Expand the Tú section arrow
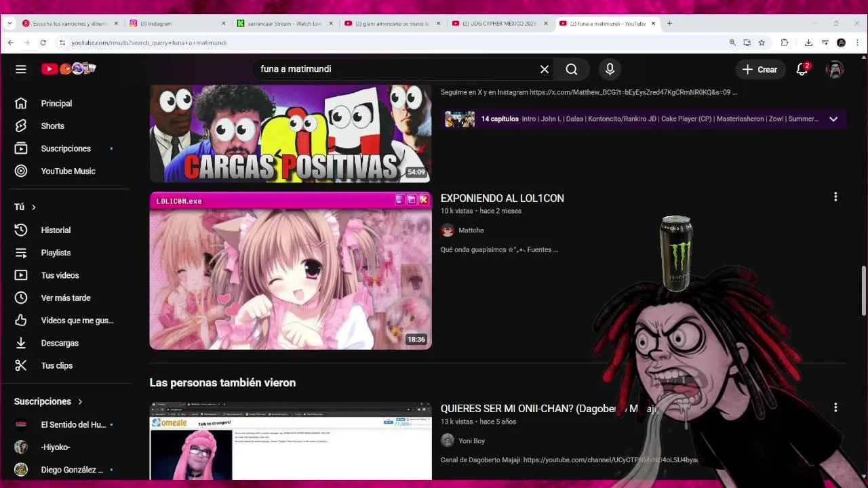868x488 pixels. click(x=33, y=207)
